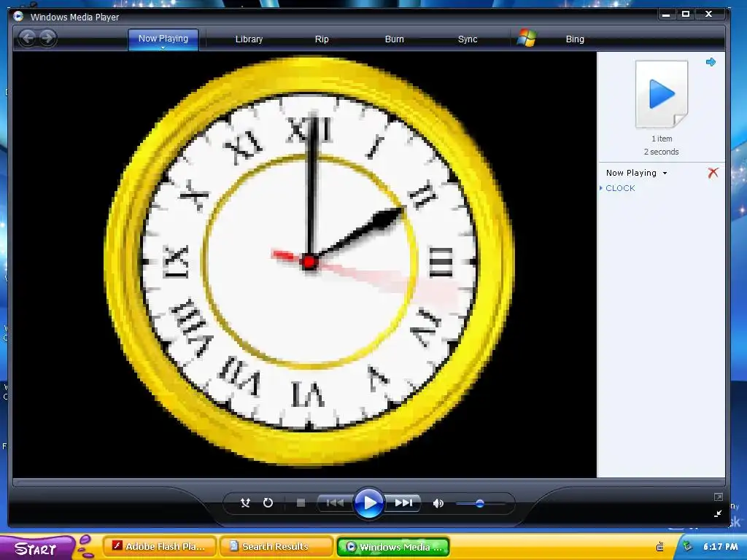Select the CLOCK playlist item
Viewport: 747px width, 560px height.
point(620,188)
